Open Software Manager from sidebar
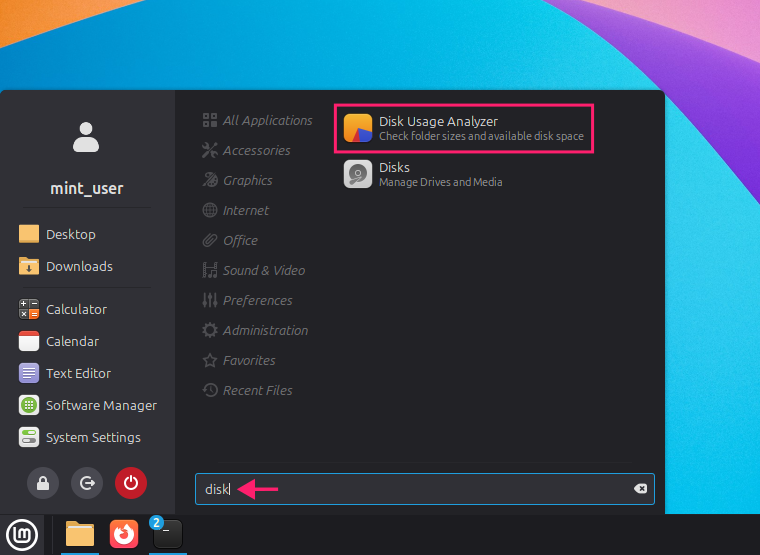 tap(88, 405)
